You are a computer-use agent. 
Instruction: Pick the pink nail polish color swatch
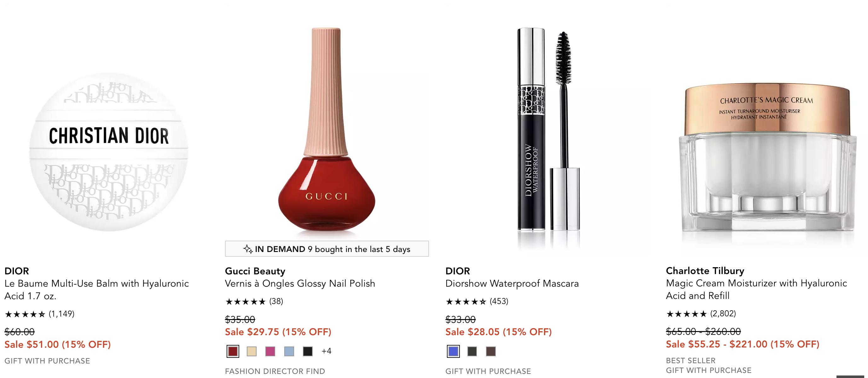tap(270, 351)
